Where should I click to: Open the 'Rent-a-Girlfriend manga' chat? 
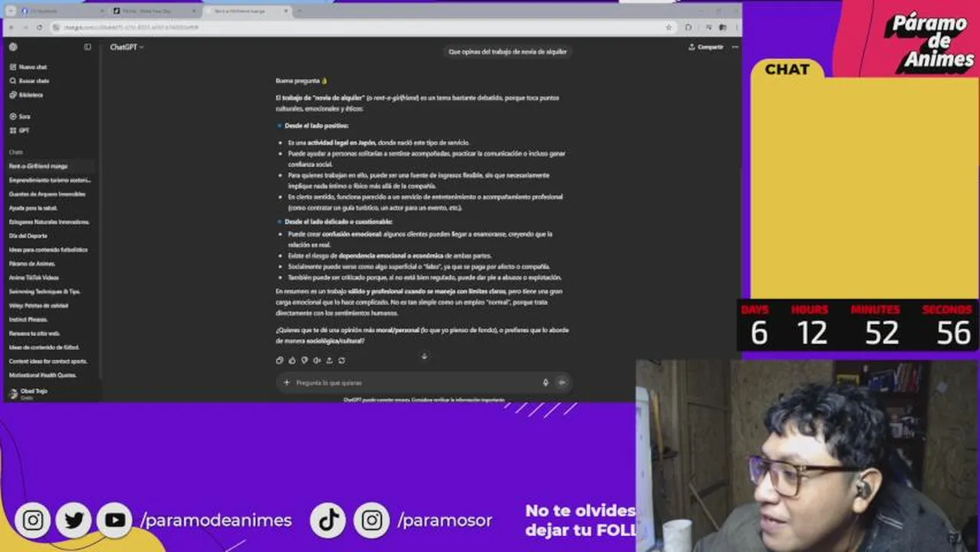point(51,166)
